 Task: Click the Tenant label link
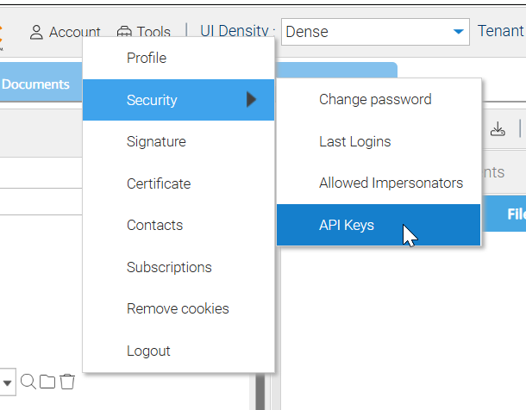click(501, 31)
